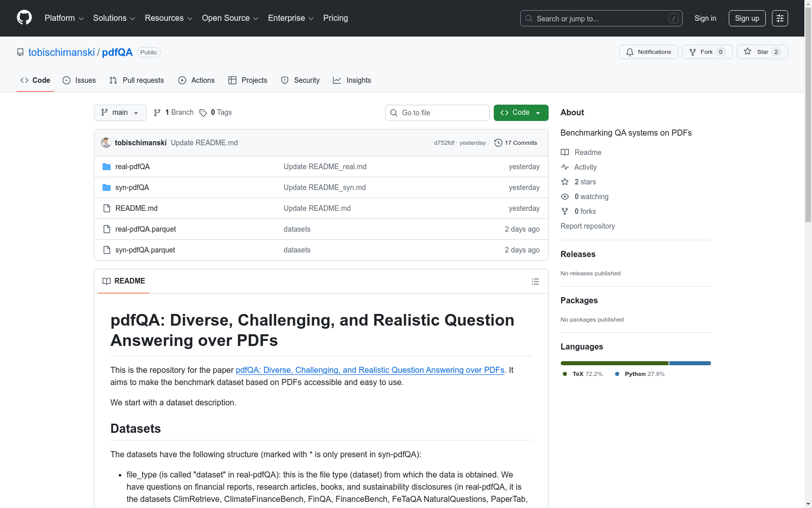The height and width of the screenshot is (508, 812).
Task: Open the global navigation menu icon
Action: (x=780, y=18)
